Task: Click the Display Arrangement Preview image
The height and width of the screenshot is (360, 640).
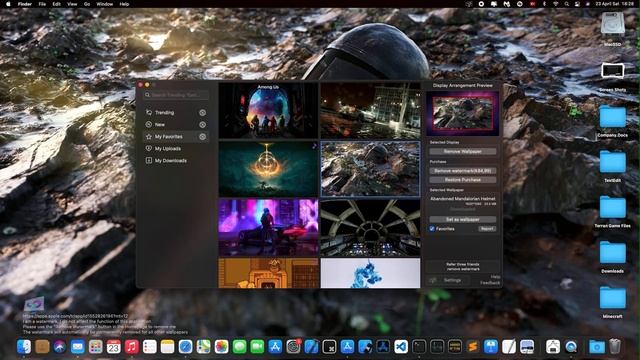Action: 462,113
